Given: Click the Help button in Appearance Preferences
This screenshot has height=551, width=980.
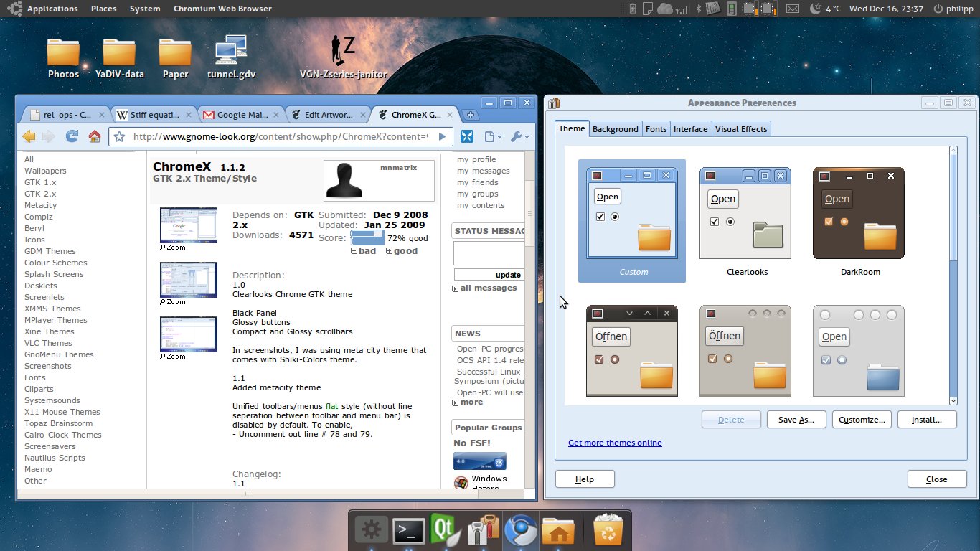Looking at the screenshot, I should pyautogui.click(x=585, y=479).
